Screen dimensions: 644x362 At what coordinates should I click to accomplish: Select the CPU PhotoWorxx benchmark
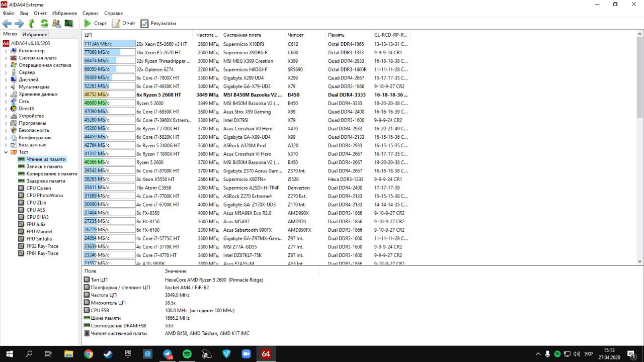(x=45, y=196)
